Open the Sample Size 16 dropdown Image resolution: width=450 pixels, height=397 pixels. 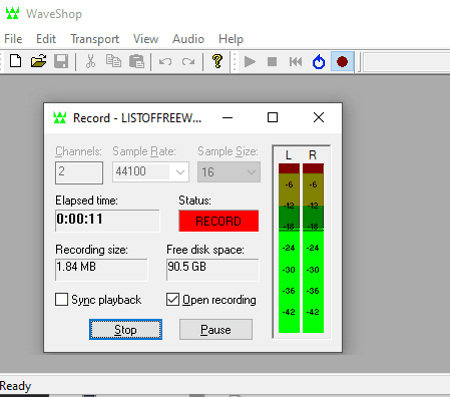(x=229, y=172)
